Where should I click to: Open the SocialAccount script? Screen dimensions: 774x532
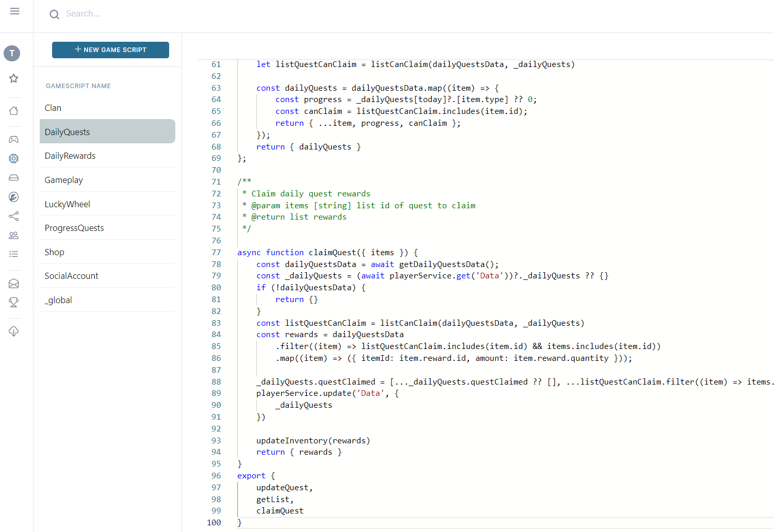(107, 276)
